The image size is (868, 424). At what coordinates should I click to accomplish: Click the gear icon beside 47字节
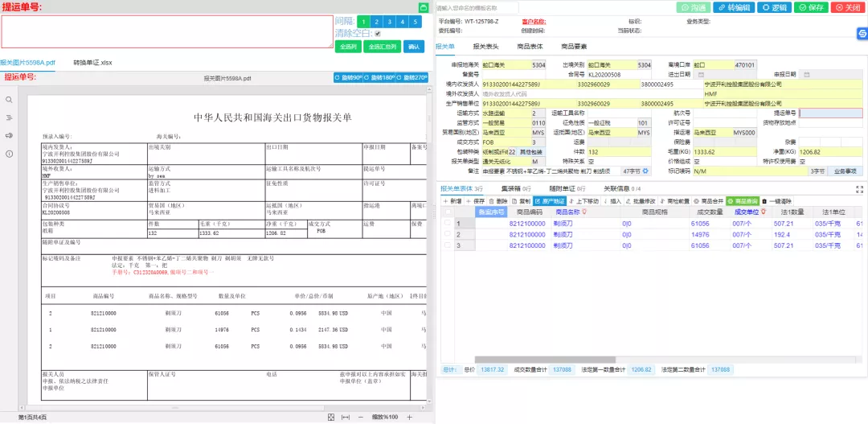(x=645, y=172)
